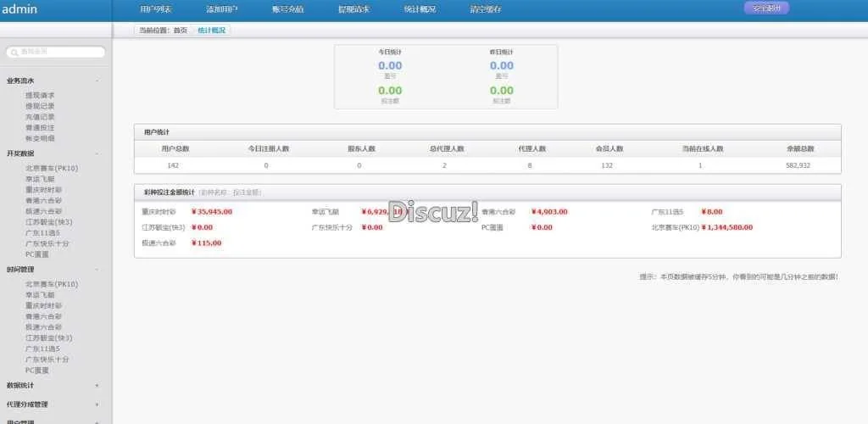Open 充值记录 under 业务流水

(x=40, y=117)
